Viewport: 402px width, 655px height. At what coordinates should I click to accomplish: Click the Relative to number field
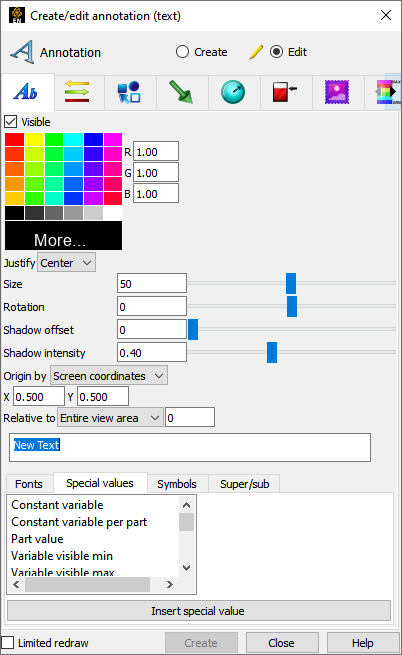[190, 418]
